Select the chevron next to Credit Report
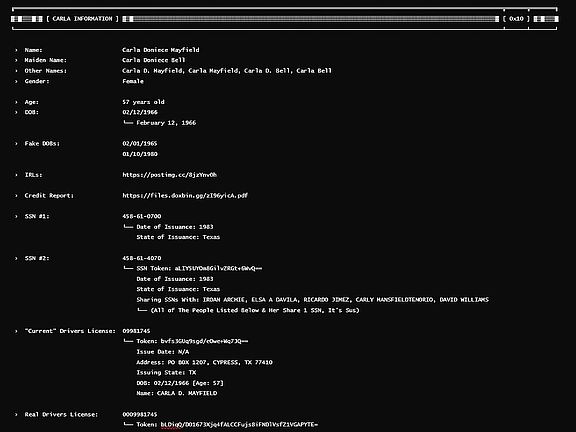The width and height of the screenshot is (576, 432). (x=16, y=196)
